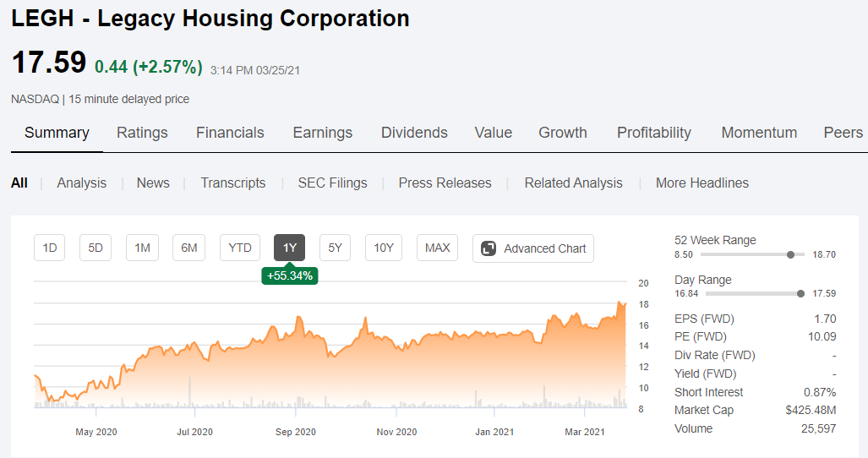Viewport: 868px width, 458px height.
Task: Click the 52 week high 18.70
Action: (824, 254)
